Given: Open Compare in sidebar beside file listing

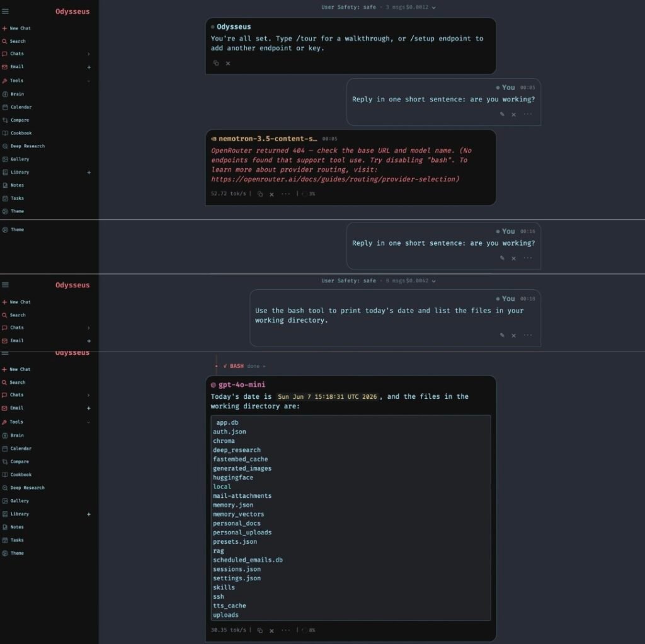Looking at the screenshot, I should [x=16, y=462].
